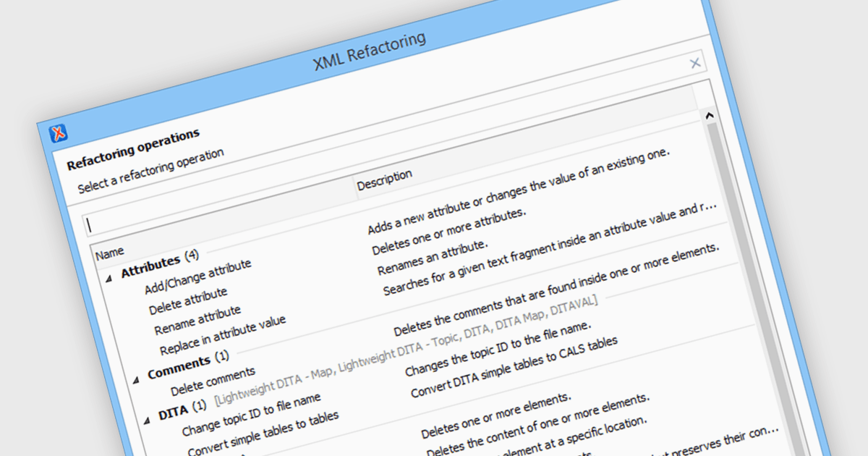Click 'Adds a new attribute' description text
868x456 pixels.
(x=520, y=192)
